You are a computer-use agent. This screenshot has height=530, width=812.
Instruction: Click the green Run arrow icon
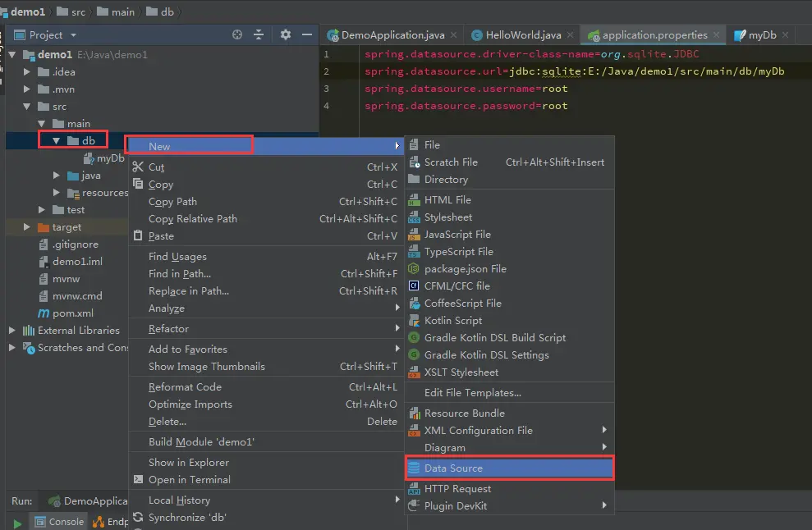17,523
